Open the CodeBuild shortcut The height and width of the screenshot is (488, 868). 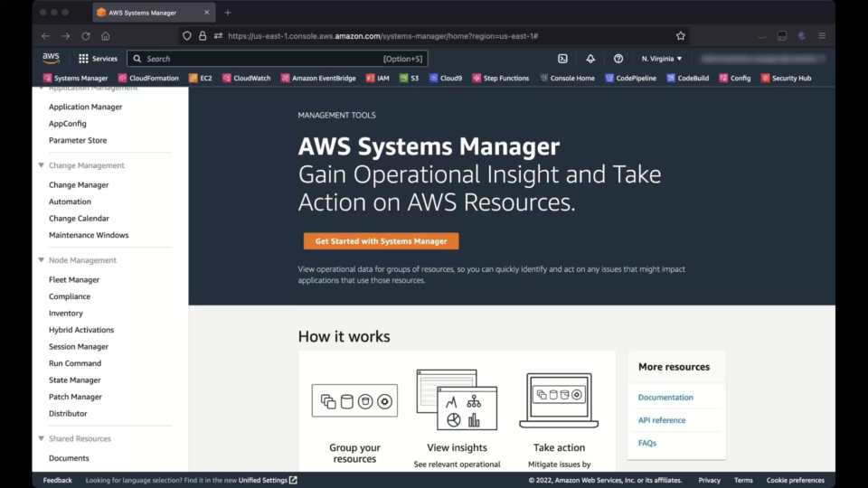[x=687, y=78]
